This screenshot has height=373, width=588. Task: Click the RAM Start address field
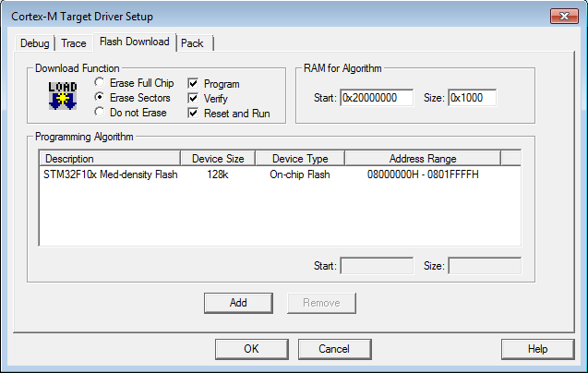coord(377,98)
